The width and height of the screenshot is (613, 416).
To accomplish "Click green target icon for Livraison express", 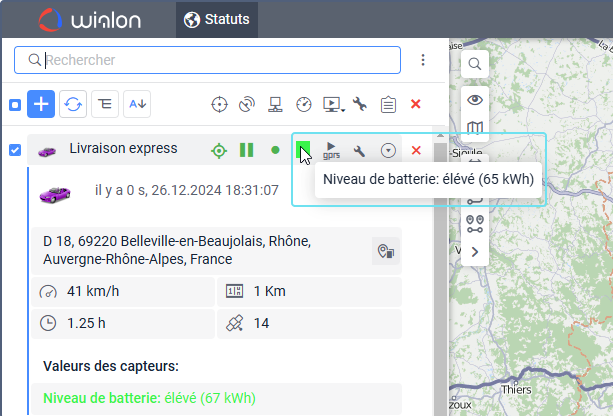I will pos(219,151).
